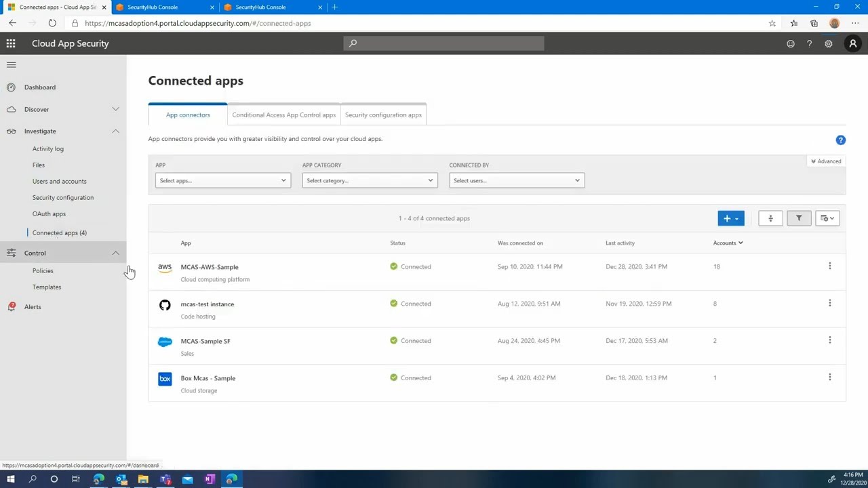This screenshot has height=488, width=868.
Task: Open taskbar search icon
Action: (x=33, y=479)
